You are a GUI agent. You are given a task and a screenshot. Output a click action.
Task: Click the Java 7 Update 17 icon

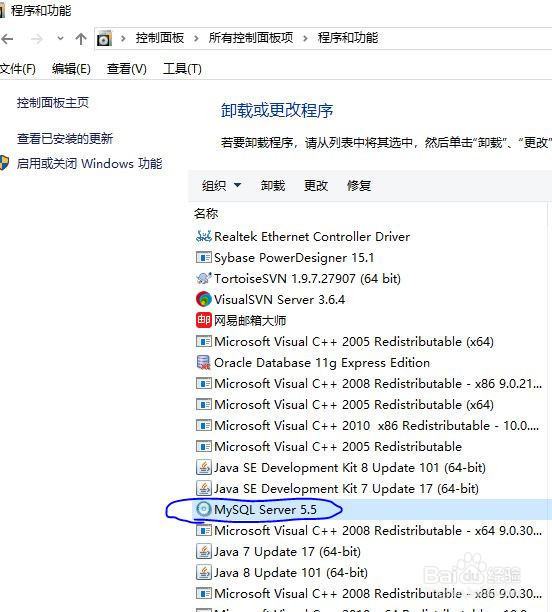point(203,552)
